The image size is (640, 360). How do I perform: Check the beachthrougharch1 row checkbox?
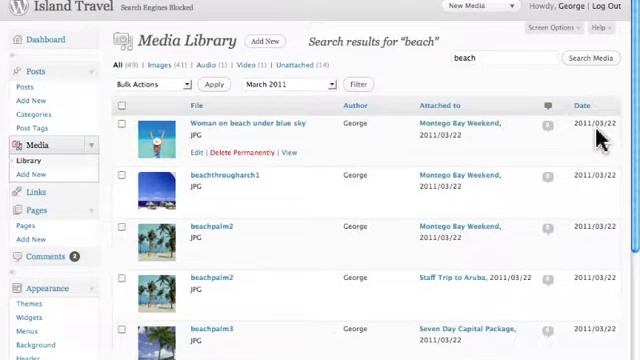click(122, 175)
